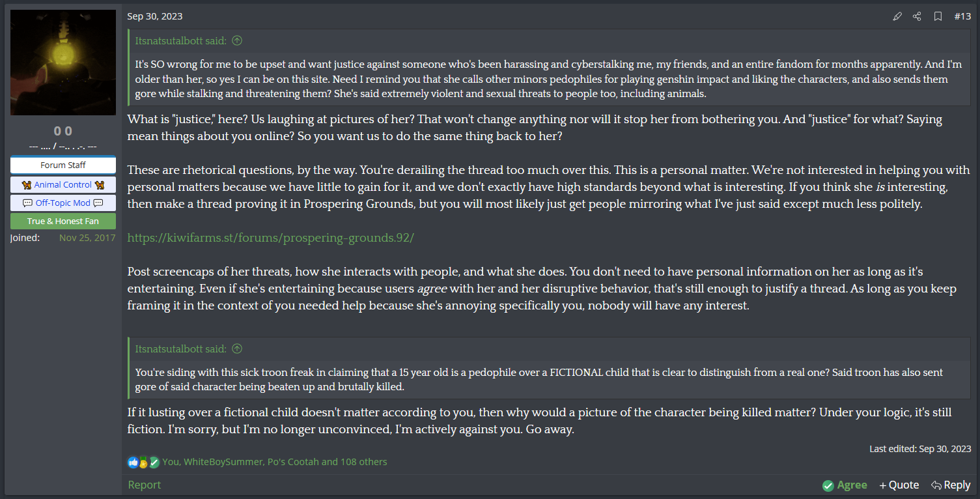Click the reaction emoji icons below the post
This screenshot has width=980, height=499.
point(143,462)
